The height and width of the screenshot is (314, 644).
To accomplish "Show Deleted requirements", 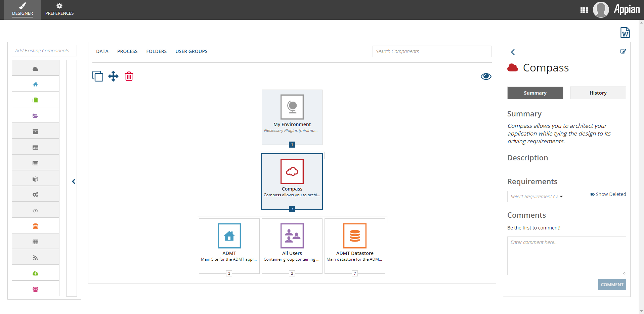I will (x=607, y=194).
